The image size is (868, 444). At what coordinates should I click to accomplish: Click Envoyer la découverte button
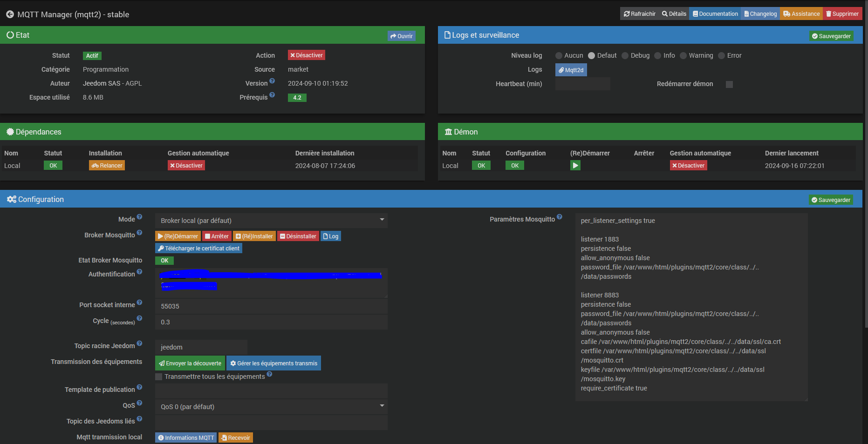coord(190,363)
